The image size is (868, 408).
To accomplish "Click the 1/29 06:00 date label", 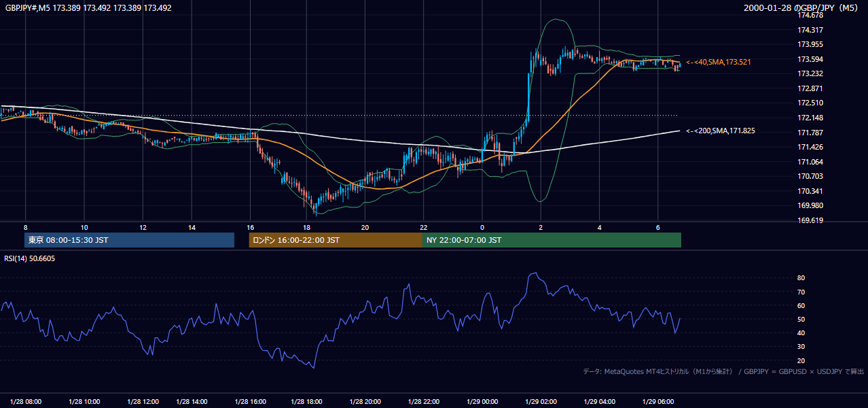I will tap(658, 402).
